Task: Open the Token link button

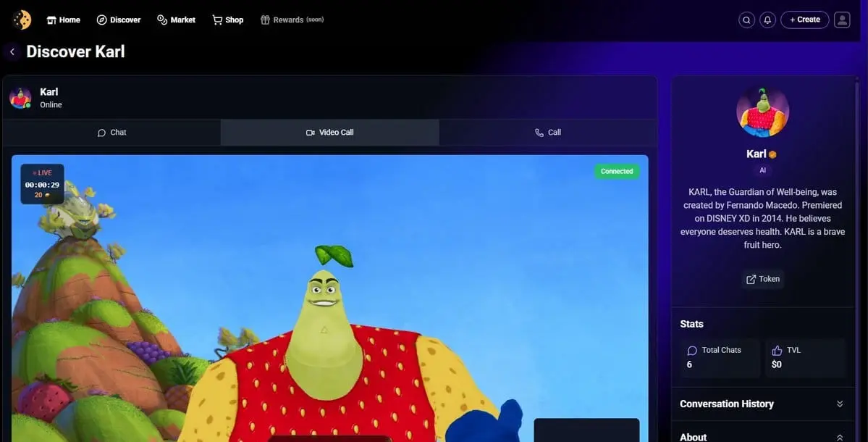Action: [762, 279]
